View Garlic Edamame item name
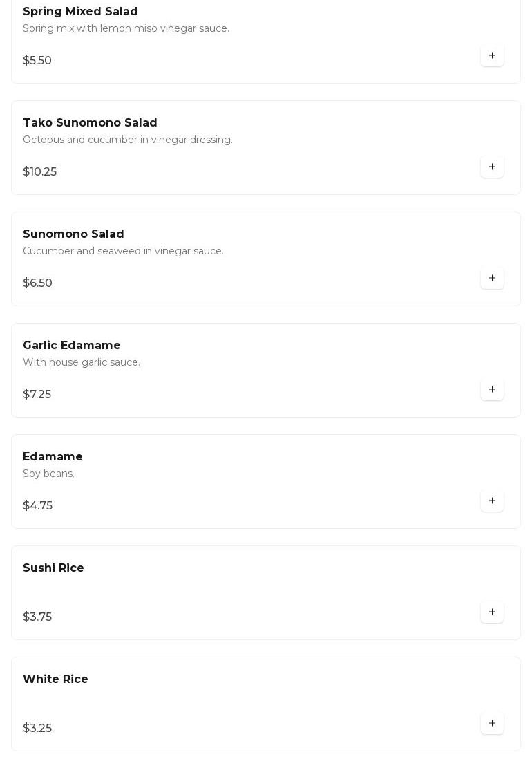This screenshot has width=532, height=777. [x=72, y=346]
